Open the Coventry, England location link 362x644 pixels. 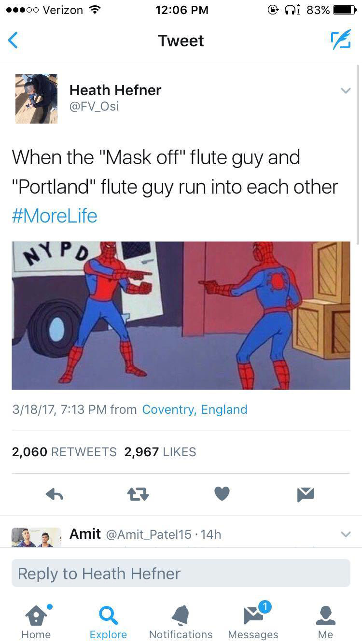tap(195, 409)
